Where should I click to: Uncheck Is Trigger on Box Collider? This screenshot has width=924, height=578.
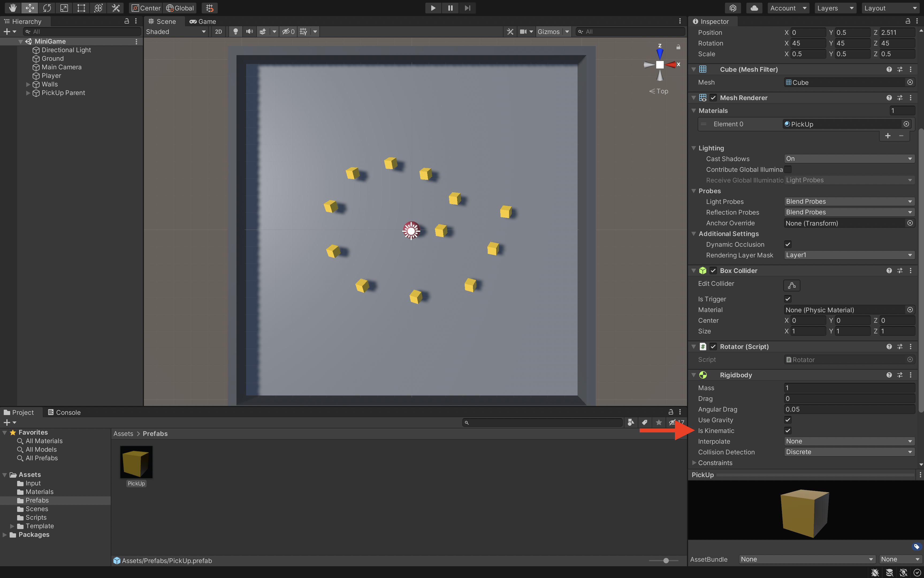[x=788, y=299]
